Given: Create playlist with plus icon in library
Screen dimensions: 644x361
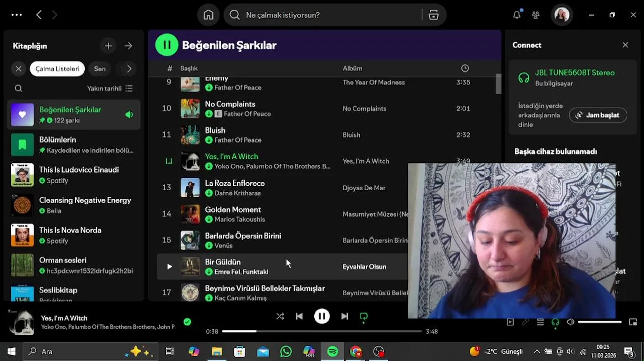Looking at the screenshot, I should [108, 46].
